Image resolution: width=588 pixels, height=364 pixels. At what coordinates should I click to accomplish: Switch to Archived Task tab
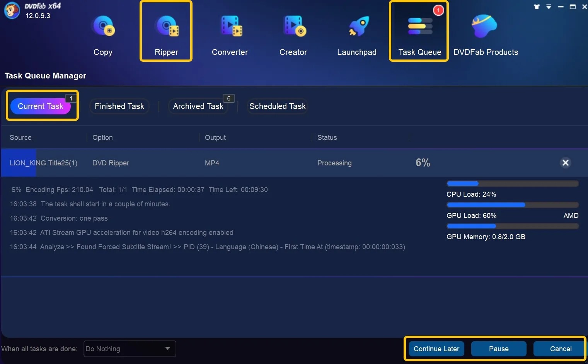click(198, 106)
